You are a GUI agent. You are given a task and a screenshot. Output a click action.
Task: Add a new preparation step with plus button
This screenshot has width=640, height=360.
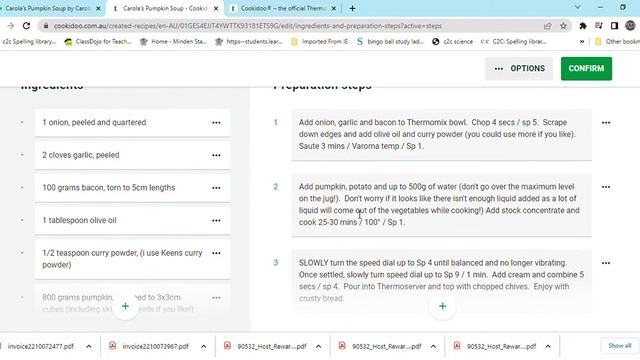pyautogui.click(x=442, y=306)
